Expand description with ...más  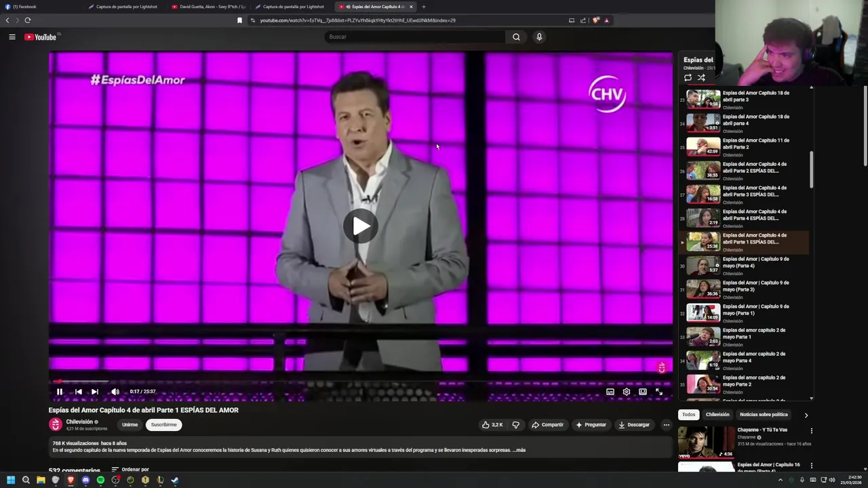pyautogui.click(x=519, y=450)
